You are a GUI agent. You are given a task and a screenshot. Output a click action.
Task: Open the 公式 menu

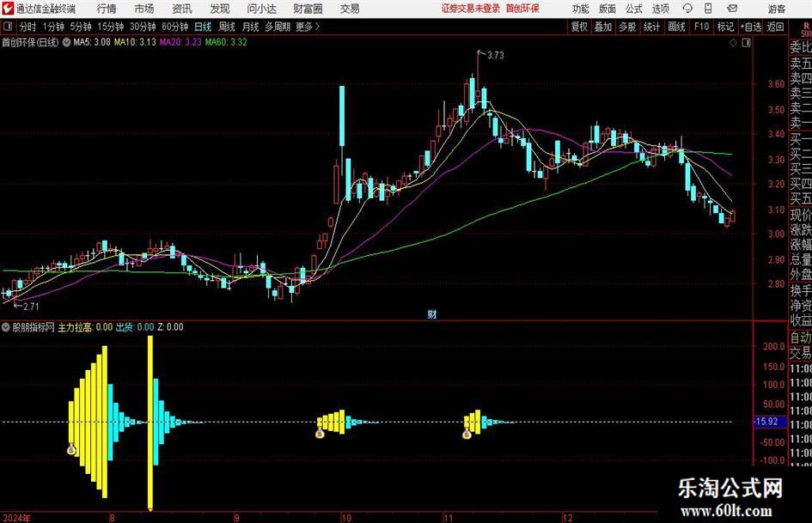point(633,9)
